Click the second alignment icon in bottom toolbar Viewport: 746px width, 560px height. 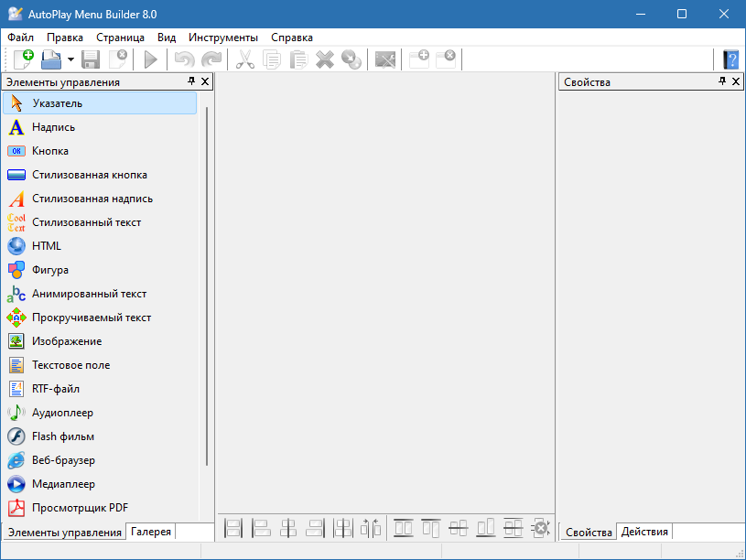[261, 528]
